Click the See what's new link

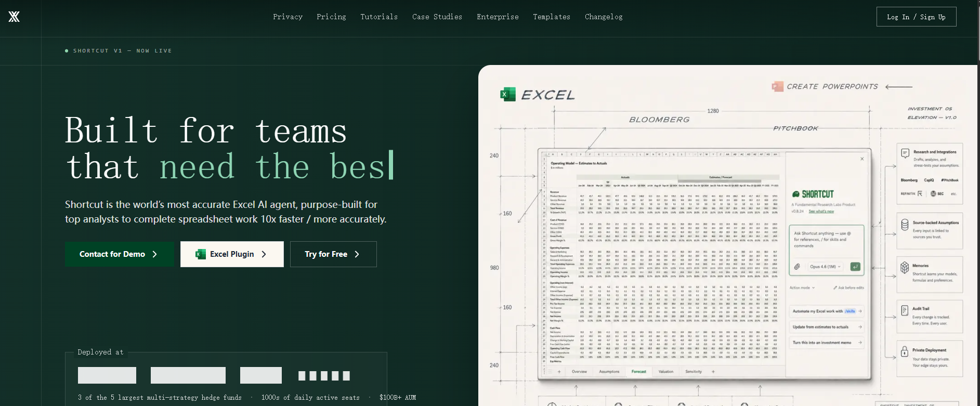pos(821,212)
